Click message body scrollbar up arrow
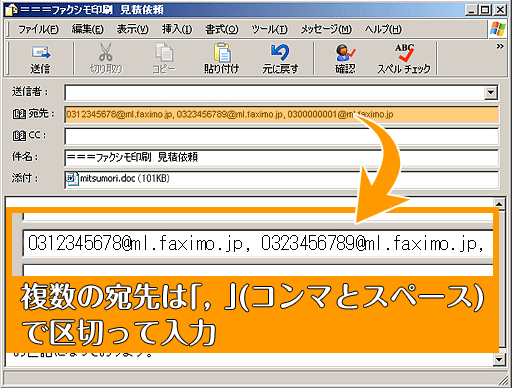The height and width of the screenshot is (388, 512). tap(499, 203)
